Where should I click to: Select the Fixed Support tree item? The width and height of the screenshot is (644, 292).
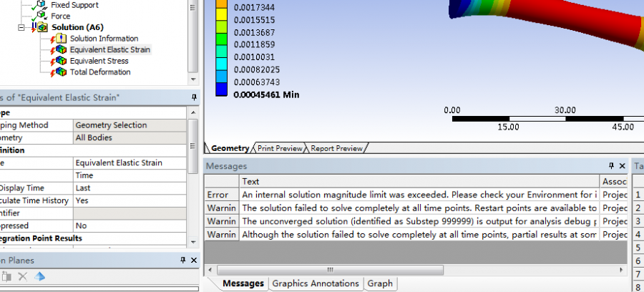[74, 5]
